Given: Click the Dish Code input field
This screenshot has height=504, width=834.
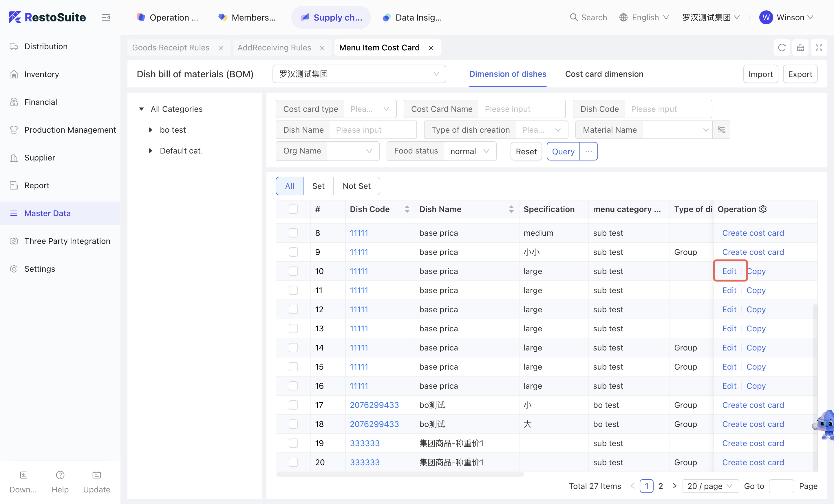Looking at the screenshot, I should (x=667, y=109).
